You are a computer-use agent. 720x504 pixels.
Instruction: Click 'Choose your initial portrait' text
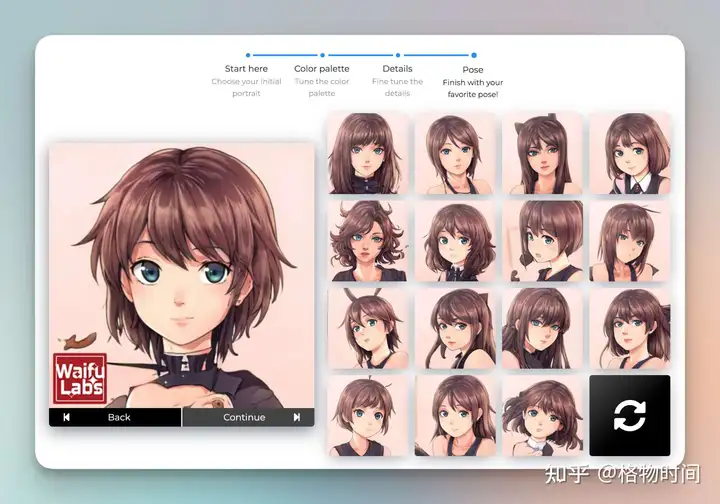point(246,87)
